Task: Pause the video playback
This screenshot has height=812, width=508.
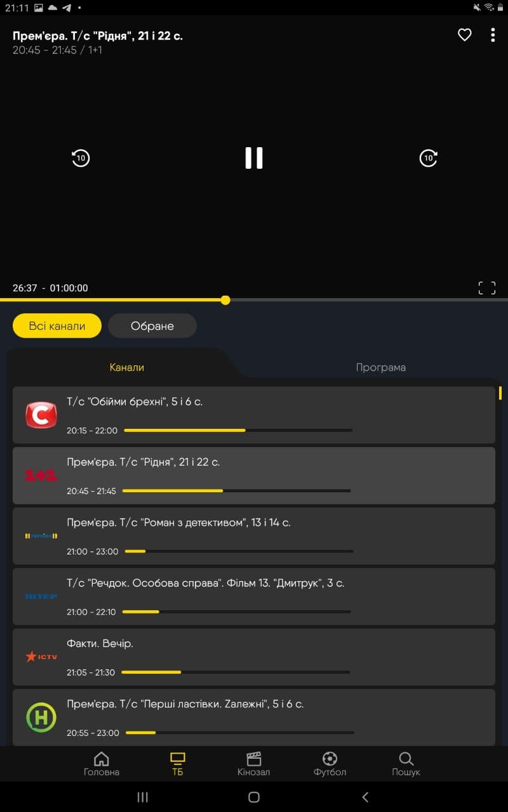Action: (254, 158)
